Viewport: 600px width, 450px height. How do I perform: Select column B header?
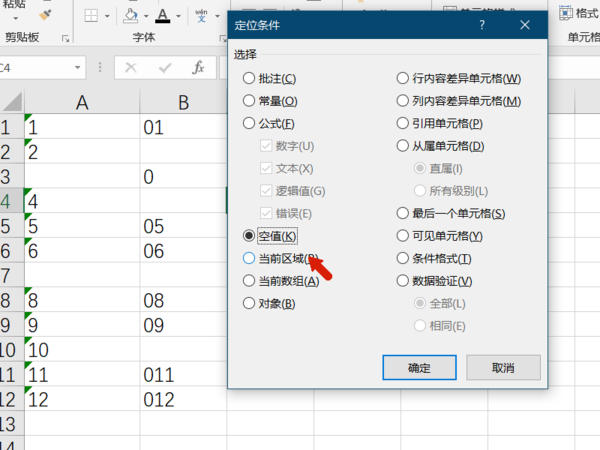coord(183,102)
